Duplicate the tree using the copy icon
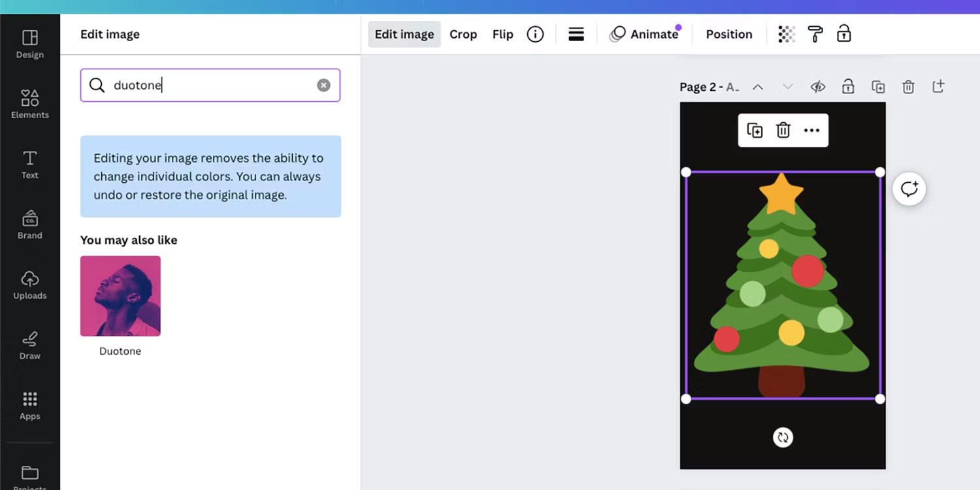 [755, 130]
